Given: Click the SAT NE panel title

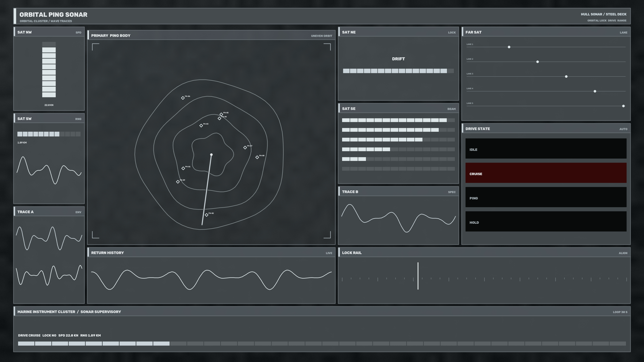Looking at the screenshot, I should 349,32.
